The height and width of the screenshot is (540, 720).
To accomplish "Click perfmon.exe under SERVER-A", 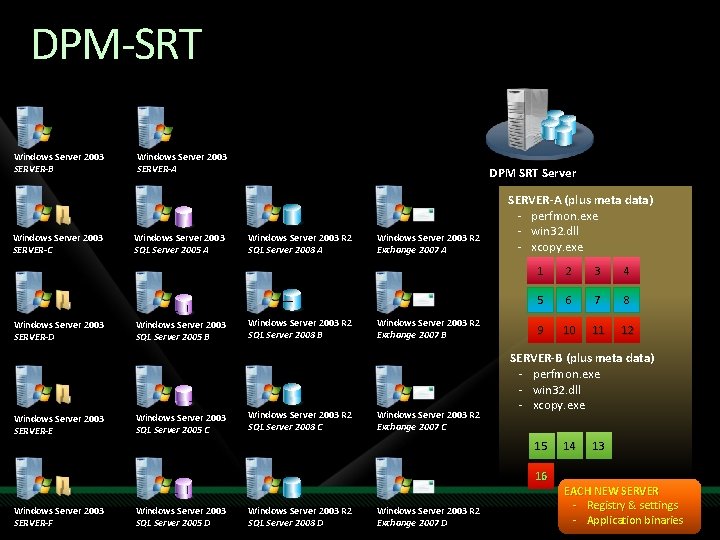I will [x=564, y=216].
